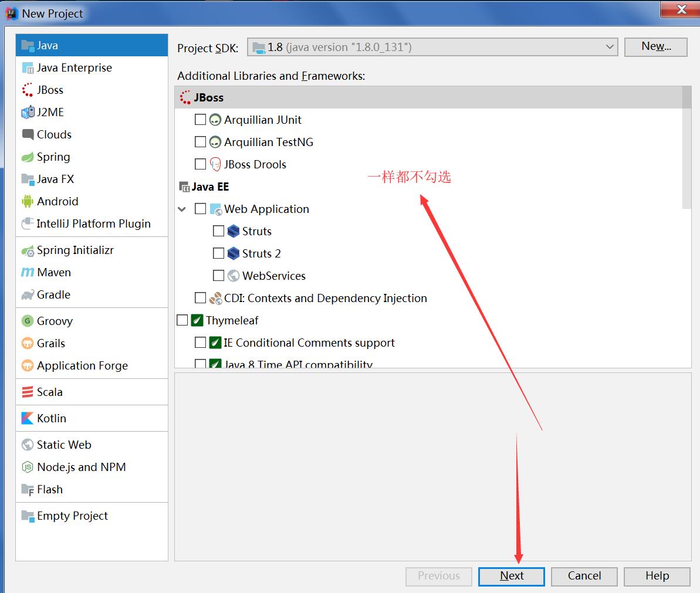The image size is (700, 593).
Task: Select Gradle project type
Action: pos(92,294)
